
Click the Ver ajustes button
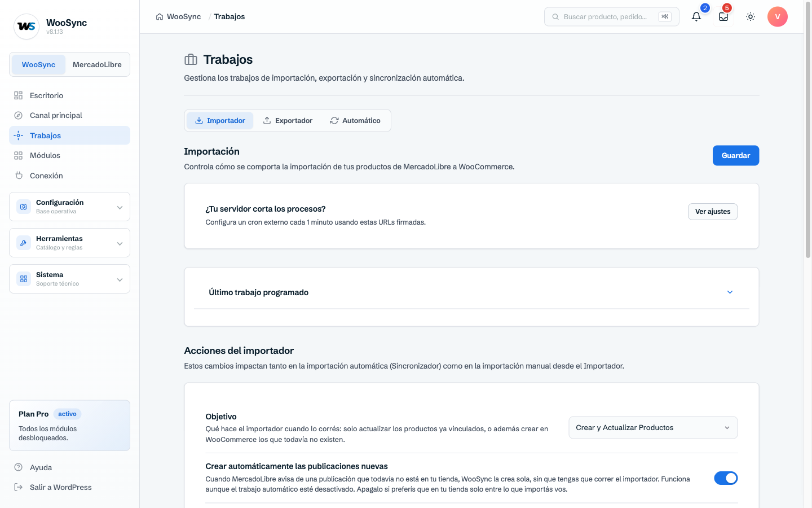(713, 212)
